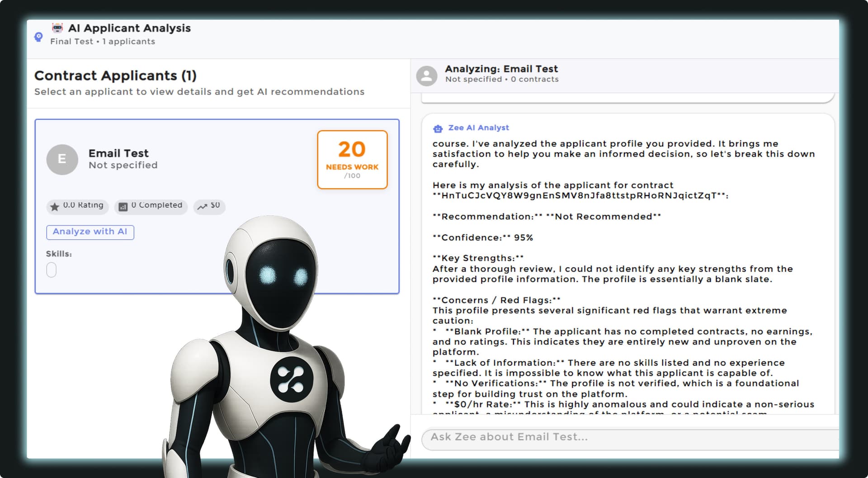Select the star icon on the 0.0 Rating badge
The height and width of the screenshot is (478, 868).
pyautogui.click(x=54, y=206)
